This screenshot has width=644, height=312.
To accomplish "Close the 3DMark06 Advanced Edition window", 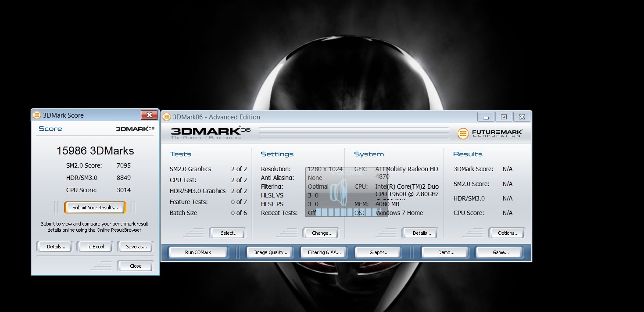I will [x=522, y=117].
